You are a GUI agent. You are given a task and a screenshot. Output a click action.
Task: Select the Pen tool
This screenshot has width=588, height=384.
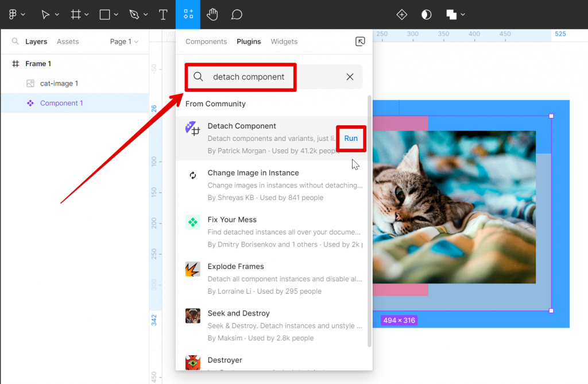click(x=134, y=14)
